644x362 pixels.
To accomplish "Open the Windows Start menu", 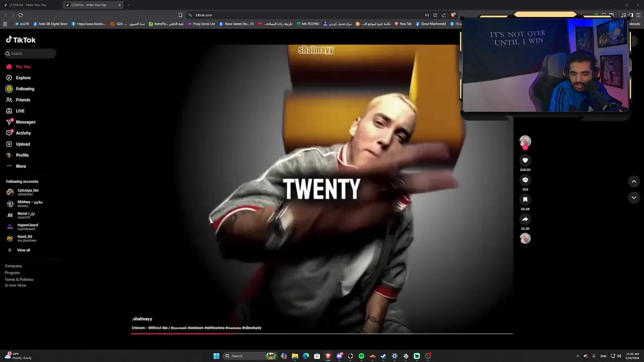I will [216, 356].
